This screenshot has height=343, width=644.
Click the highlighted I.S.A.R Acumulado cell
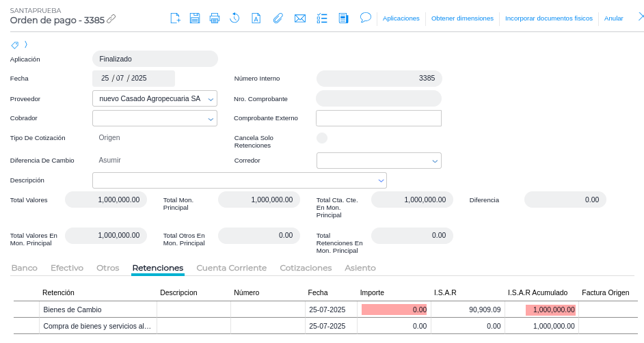pos(550,310)
